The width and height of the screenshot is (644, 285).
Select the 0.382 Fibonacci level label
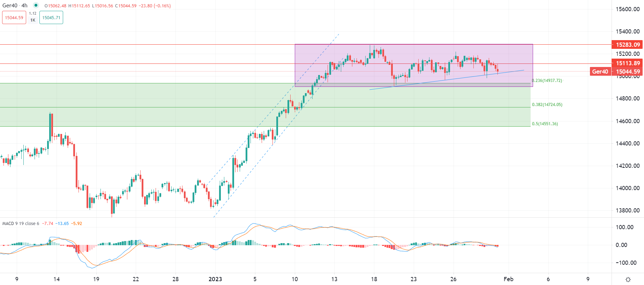tap(547, 105)
